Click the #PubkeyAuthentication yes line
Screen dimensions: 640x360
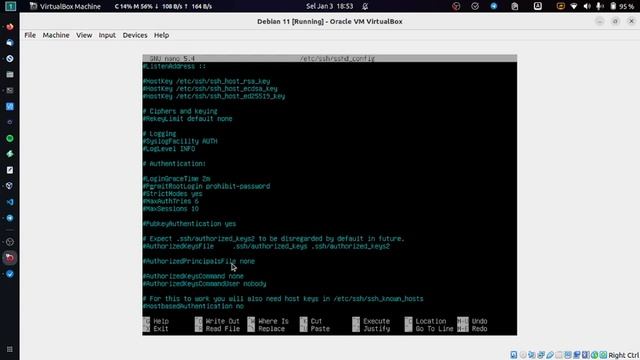(189, 224)
